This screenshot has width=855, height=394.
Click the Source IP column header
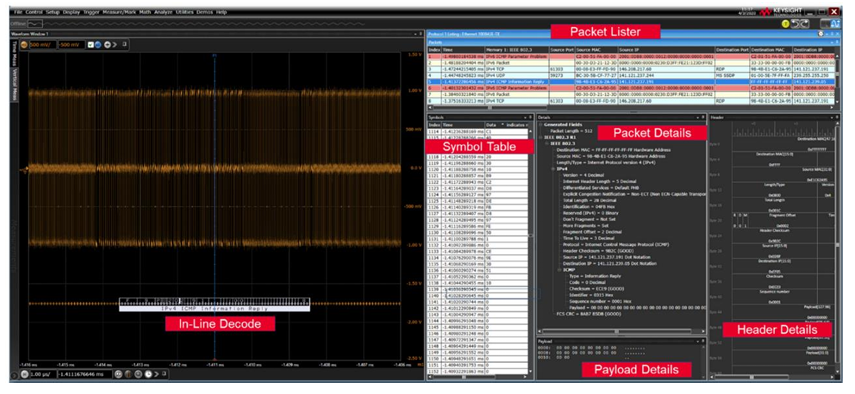pos(666,50)
